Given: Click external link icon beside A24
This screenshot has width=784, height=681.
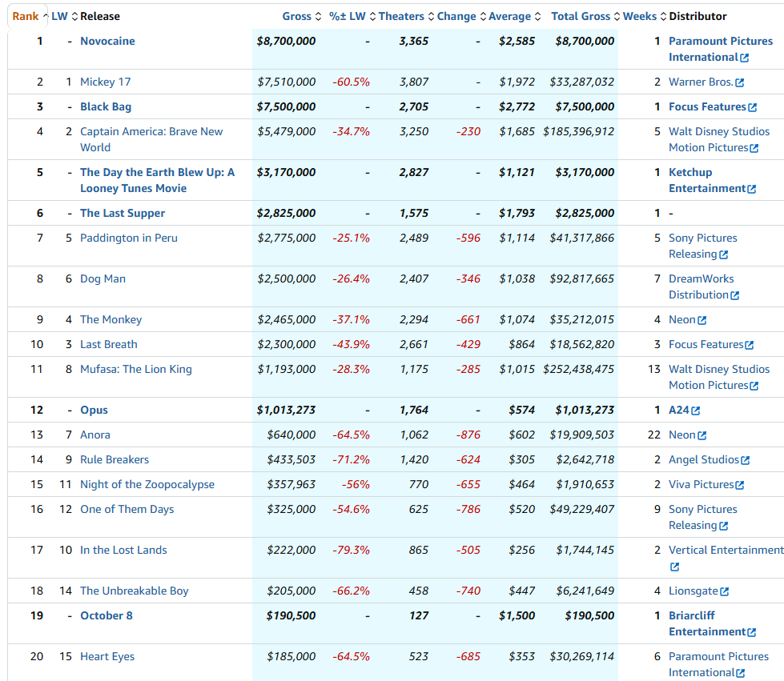Looking at the screenshot, I should click(695, 411).
